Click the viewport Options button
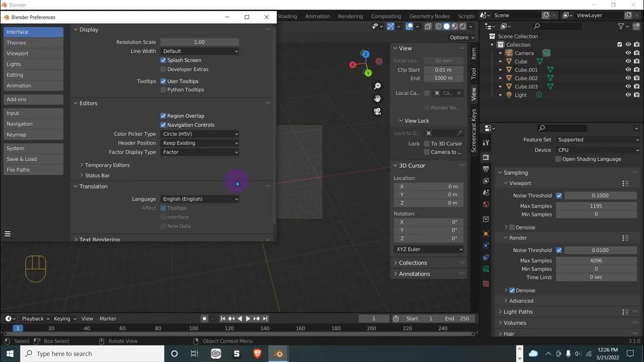The image size is (644, 362). click(462, 37)
